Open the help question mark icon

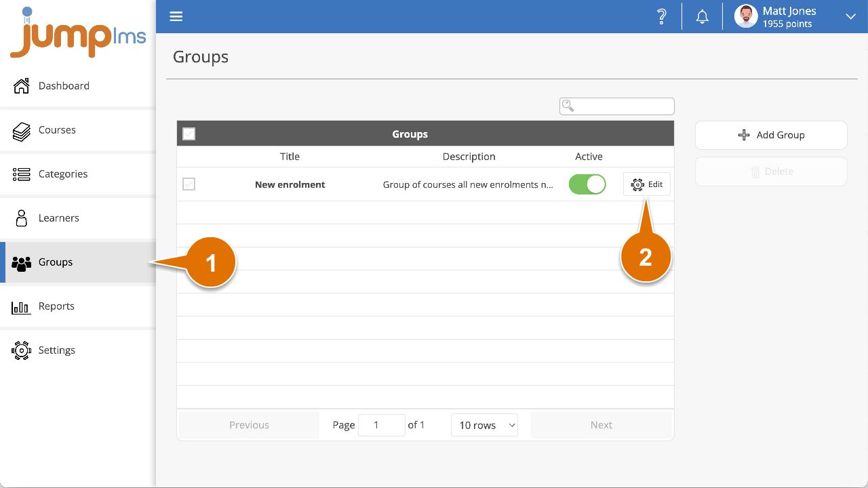(662, 17)
